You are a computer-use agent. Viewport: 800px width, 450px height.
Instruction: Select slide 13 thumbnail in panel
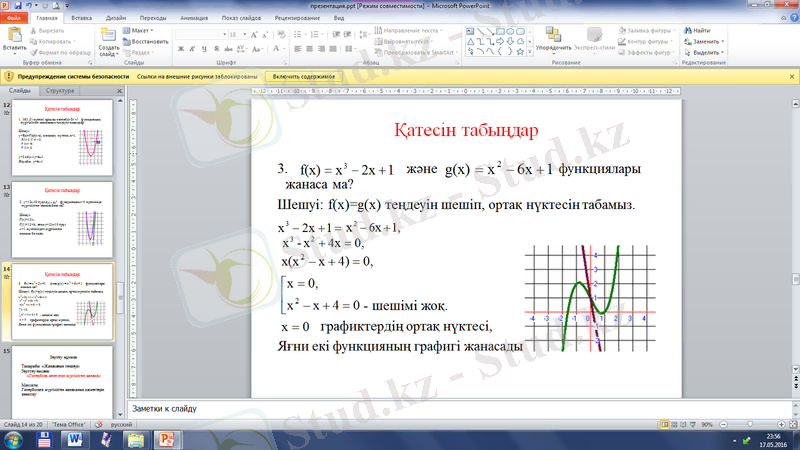pyautogui.click(x=67, y=217)
